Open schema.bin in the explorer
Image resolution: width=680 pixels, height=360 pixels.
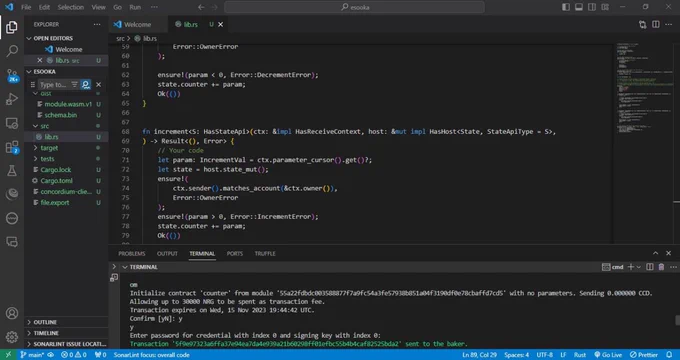tap(61, 115)
